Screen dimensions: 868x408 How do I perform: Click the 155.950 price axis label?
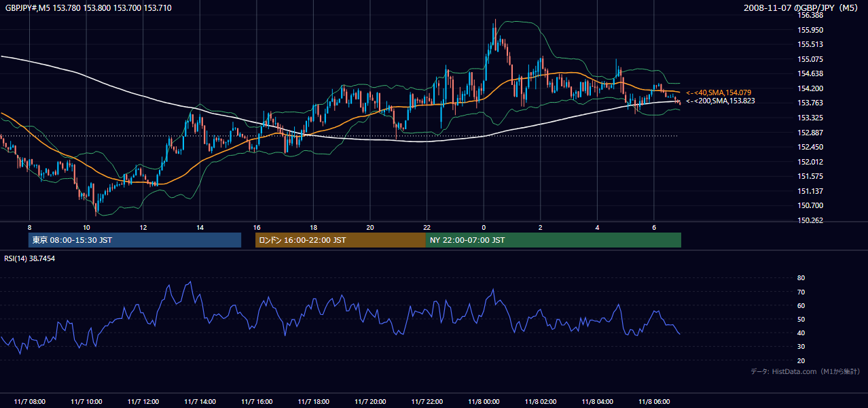tap(811, 30)
